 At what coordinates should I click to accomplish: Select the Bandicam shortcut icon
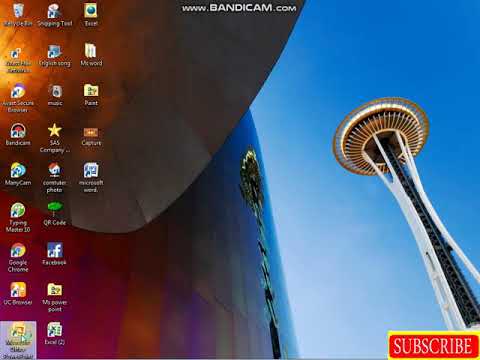[x=18, y=135]
